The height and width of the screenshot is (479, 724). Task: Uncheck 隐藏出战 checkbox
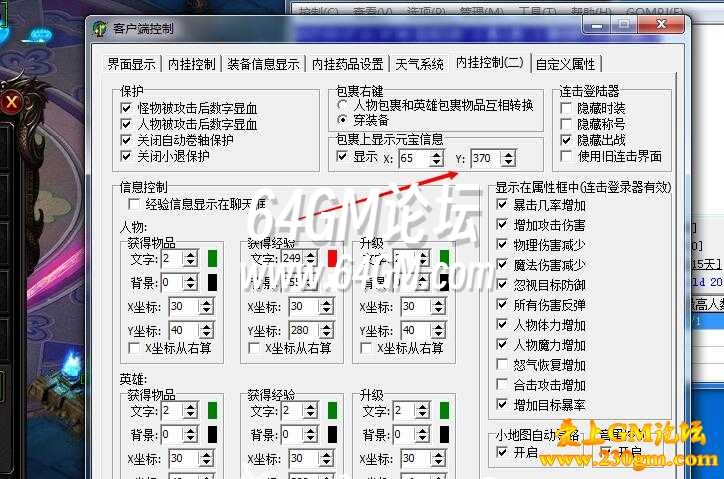pos(566,140)
